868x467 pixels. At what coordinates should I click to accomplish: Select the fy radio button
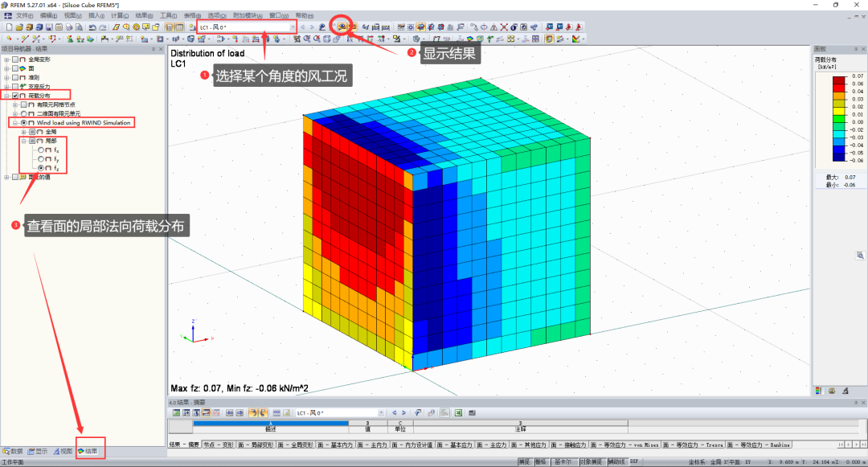41,159
